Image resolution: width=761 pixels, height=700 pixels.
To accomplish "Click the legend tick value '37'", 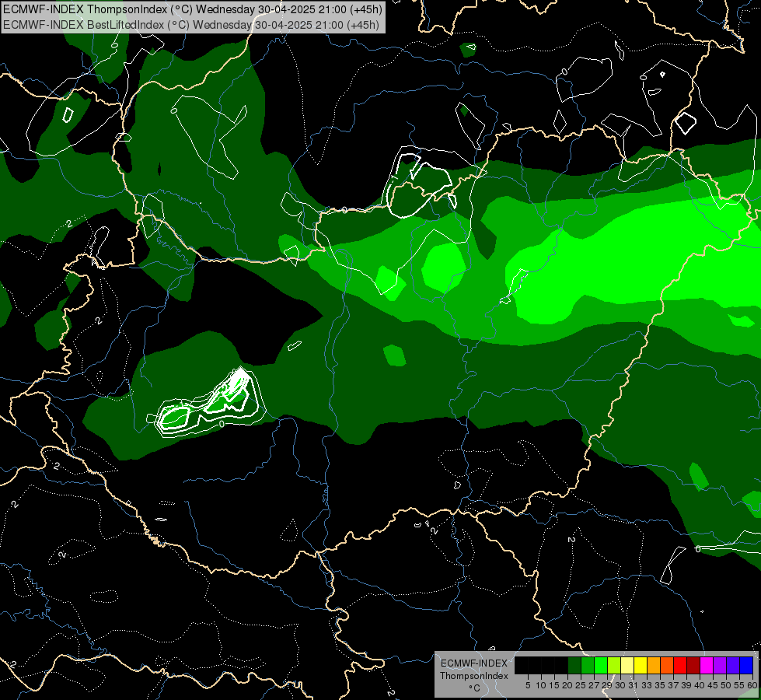I will [674, 685].
